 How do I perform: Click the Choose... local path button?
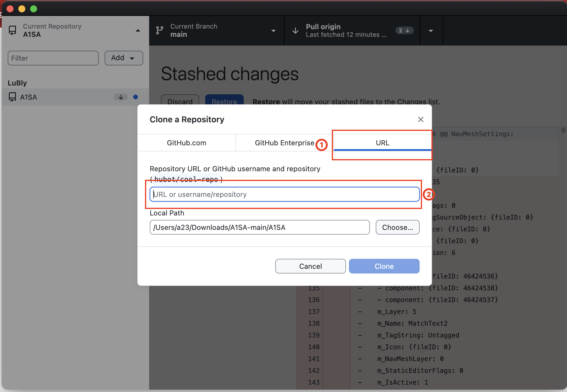(397, 227)
